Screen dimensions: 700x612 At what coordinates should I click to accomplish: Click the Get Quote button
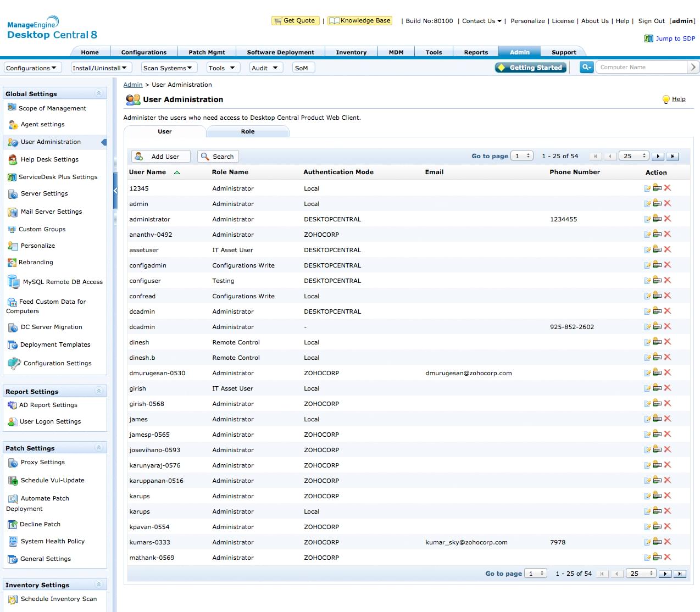click(x=296, y=21)
